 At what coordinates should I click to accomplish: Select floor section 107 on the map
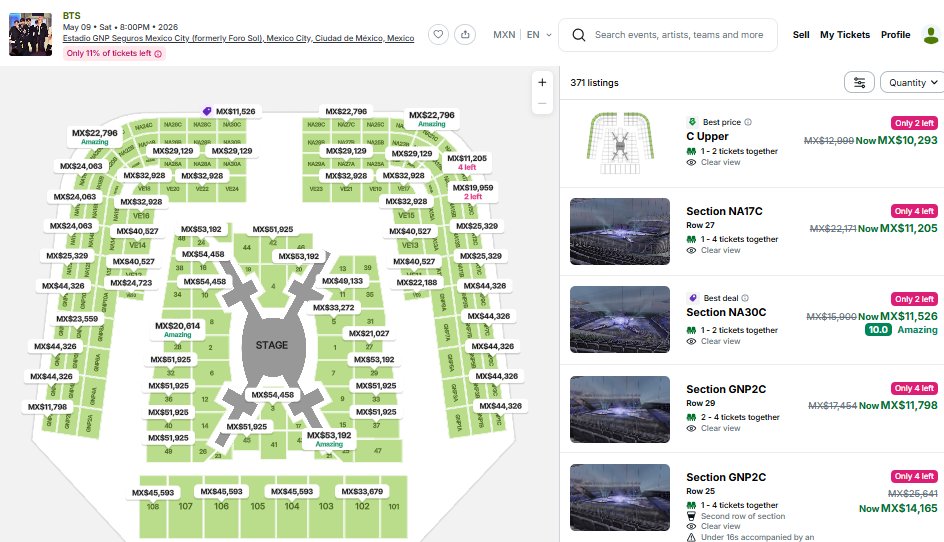coord(185,506)
